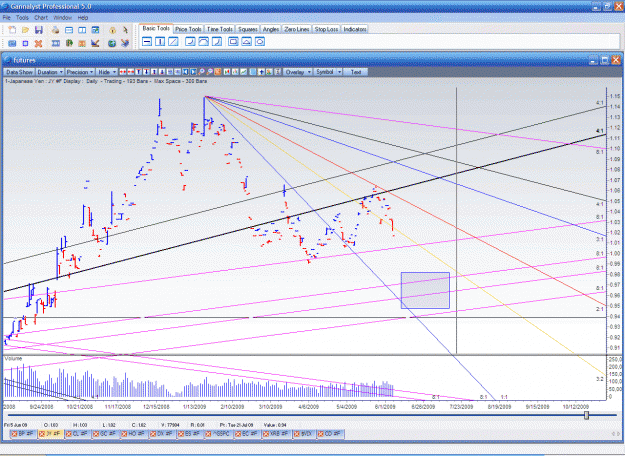Open the Help menu
The width and height of the screenshot is (625, 456).
pyautogui.click(x=83, y=18)
